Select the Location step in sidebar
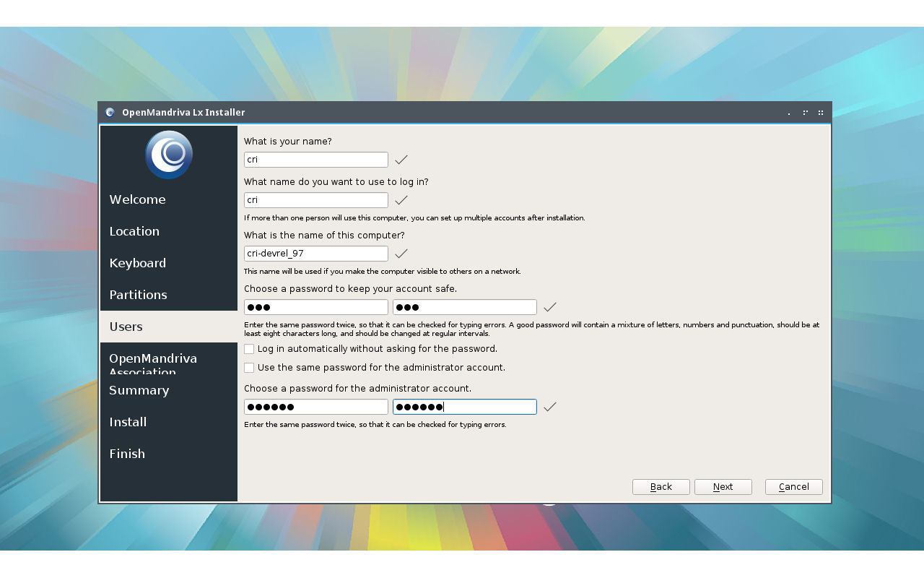Viewport: 924px width, 578px height. (x=134, y=231)
